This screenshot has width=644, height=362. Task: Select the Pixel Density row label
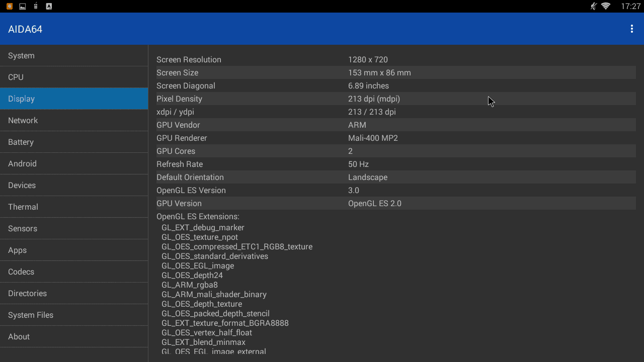(x=179, y=99)
